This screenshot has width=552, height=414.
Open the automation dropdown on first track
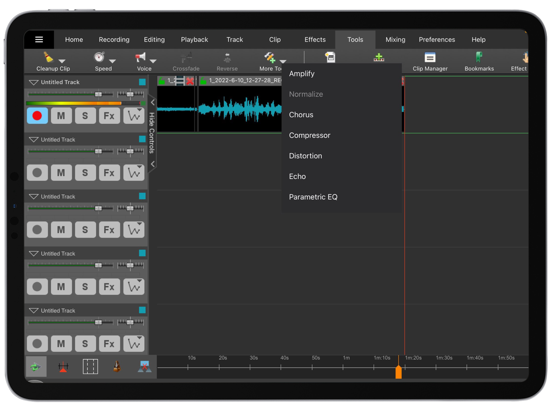pyautogui.click(x=134, y=116)
